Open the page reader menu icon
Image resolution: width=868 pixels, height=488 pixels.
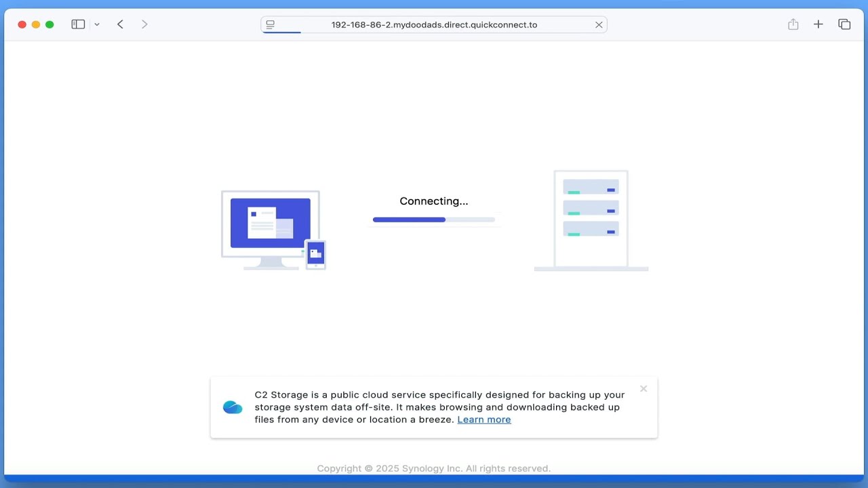click(x=270, y=24)
